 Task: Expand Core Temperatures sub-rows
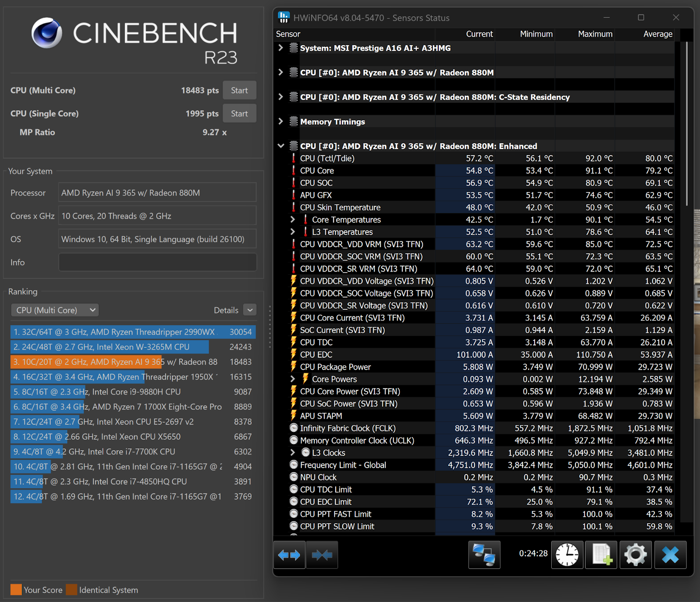pyautogui.click(x=293, y=220)
